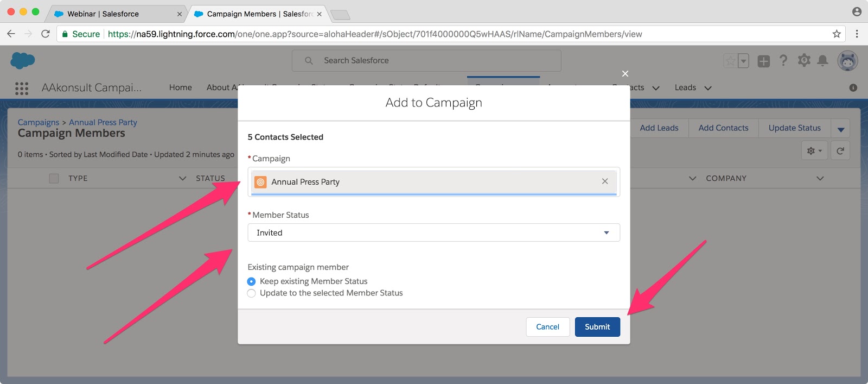Close the Add to Campaign dialog
Image resolution: width=868 pixels, height=384 pixels.
625,73
